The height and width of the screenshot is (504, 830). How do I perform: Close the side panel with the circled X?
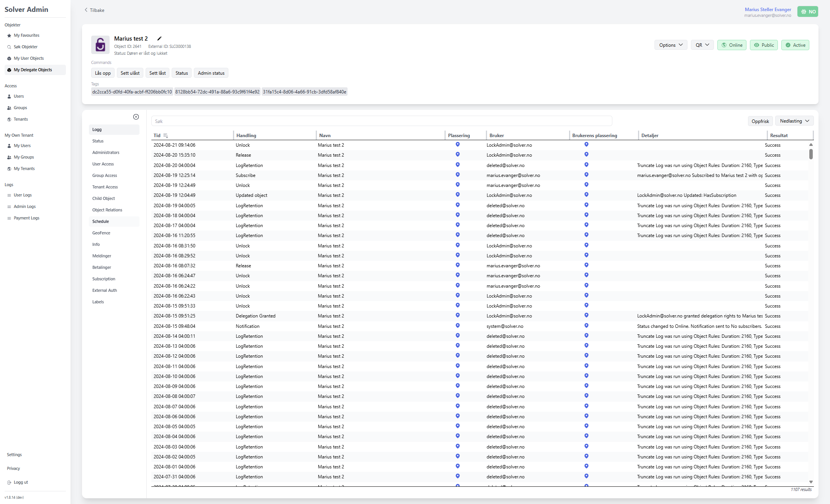pos(136,117)
